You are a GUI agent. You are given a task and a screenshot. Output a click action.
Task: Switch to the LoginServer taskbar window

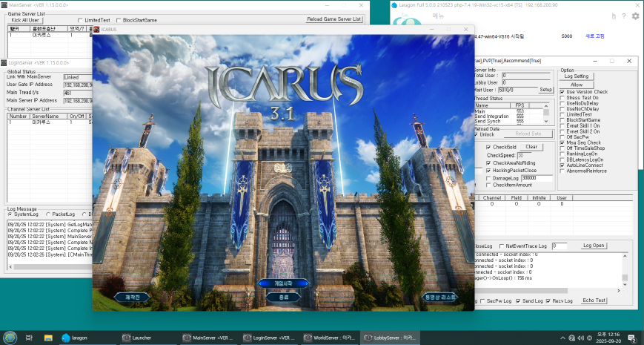[x=270, y=338]
